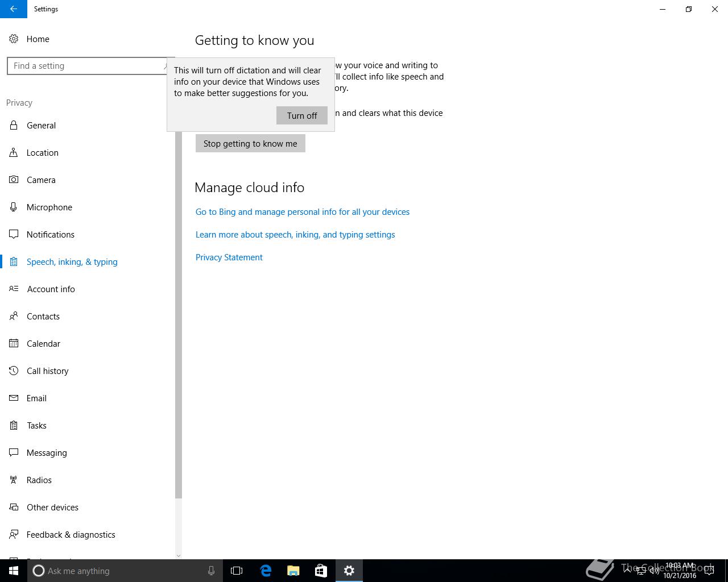Click the sidebar scrollbar down arrow
This screenshot has width=728, height=582.
[179, 555]
